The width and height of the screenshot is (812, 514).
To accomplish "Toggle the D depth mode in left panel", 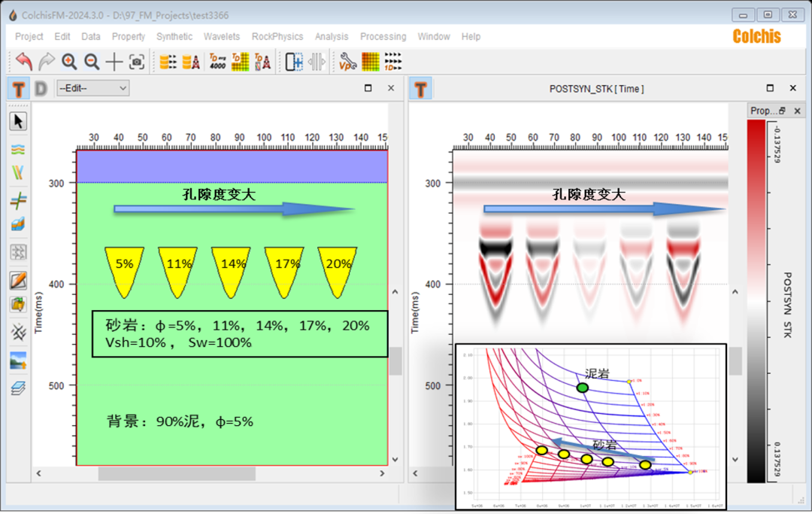I will (41, 89).
